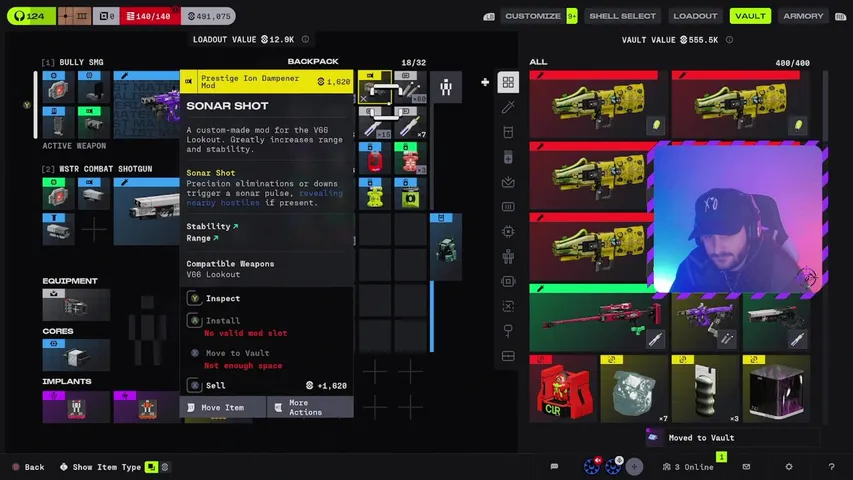853x480 pixels.
Task: Click the first squad member avatar
Action: click(592, 466)
